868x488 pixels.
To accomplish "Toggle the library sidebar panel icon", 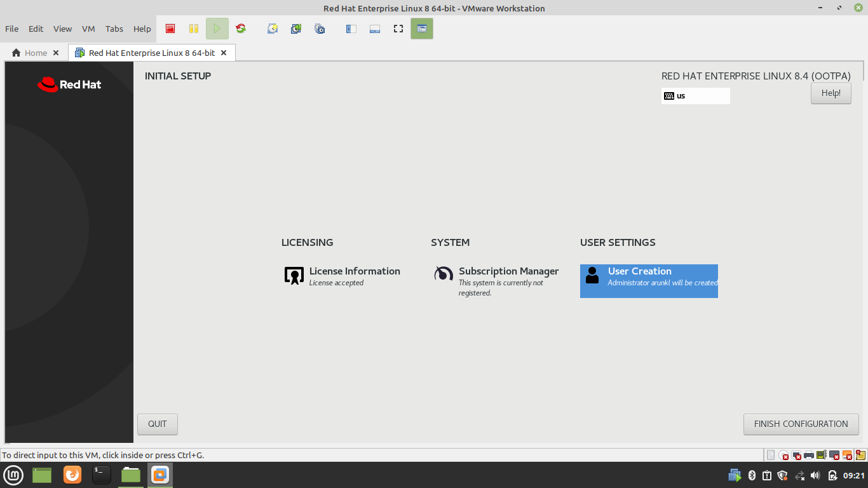I will click(351, 29).
